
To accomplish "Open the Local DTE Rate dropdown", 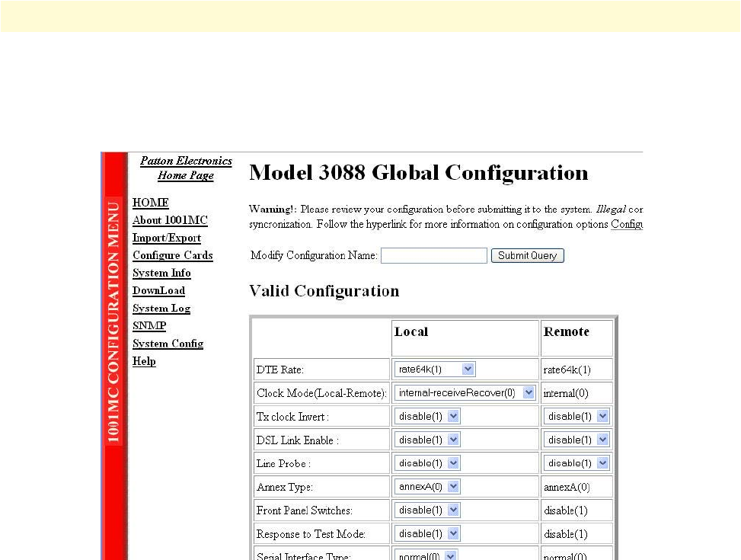I will (435, 370).
